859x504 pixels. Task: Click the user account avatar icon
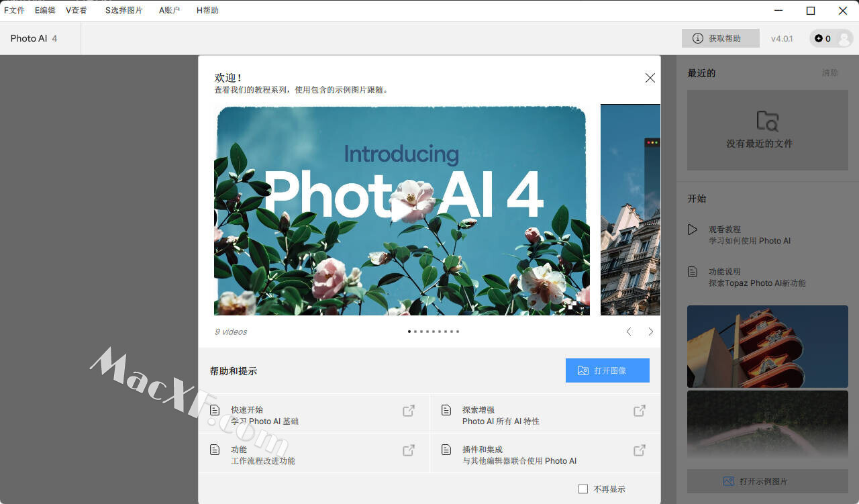click(844, 39)
